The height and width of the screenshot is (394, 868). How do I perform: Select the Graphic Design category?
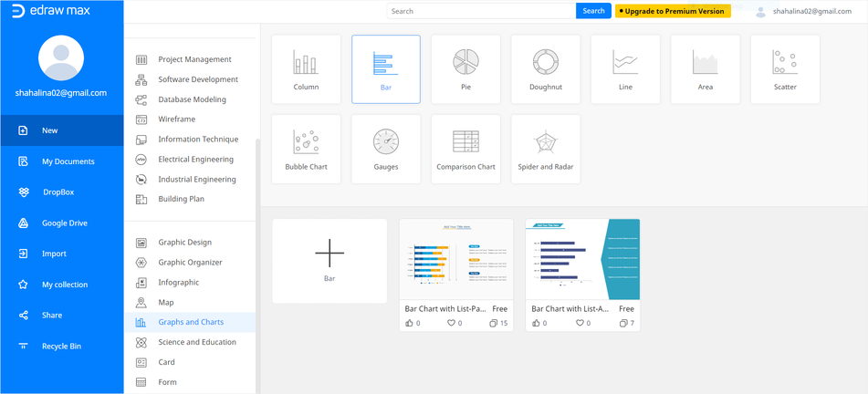click(190, 243)
